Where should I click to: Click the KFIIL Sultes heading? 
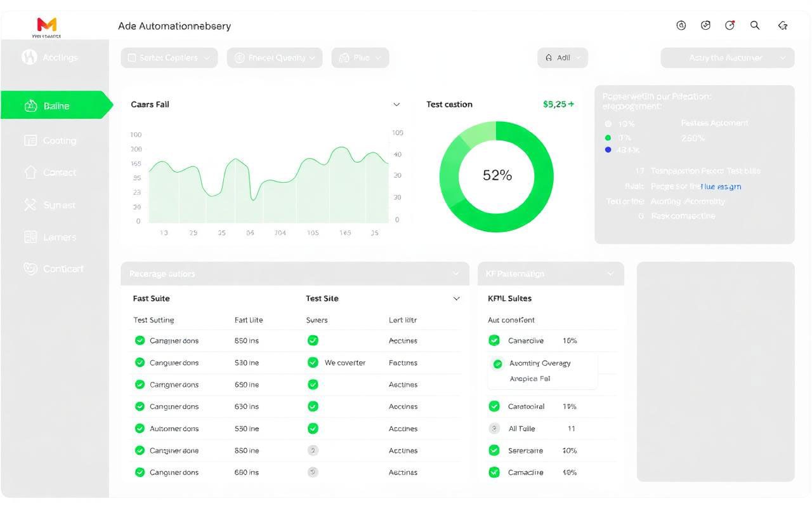[x=509, y=298]
